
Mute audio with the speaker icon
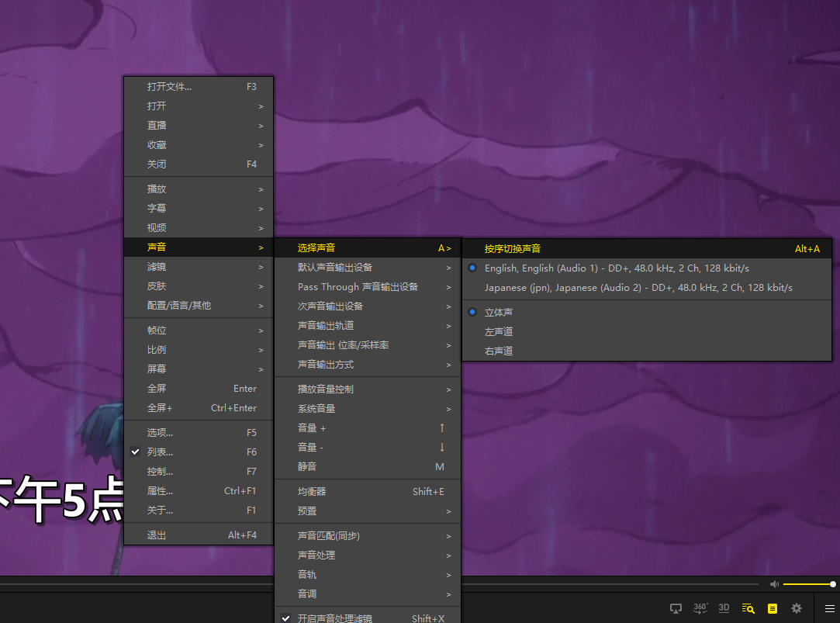(773, 584)
